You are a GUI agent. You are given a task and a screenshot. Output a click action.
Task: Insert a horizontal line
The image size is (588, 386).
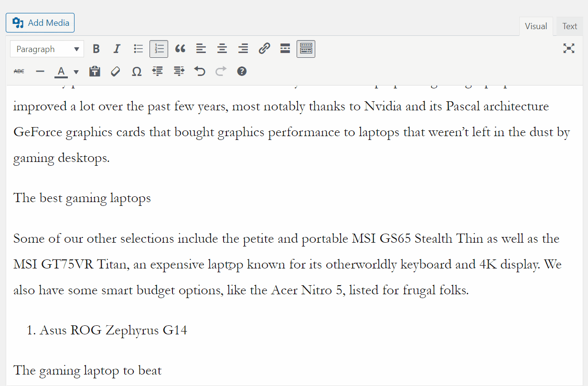(40, 71)
